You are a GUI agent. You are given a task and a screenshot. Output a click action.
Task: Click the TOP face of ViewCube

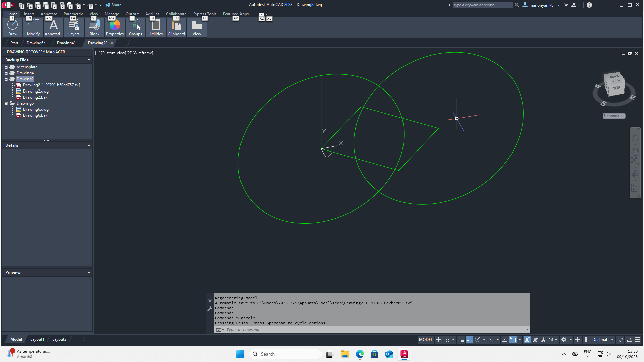[616, 88]
